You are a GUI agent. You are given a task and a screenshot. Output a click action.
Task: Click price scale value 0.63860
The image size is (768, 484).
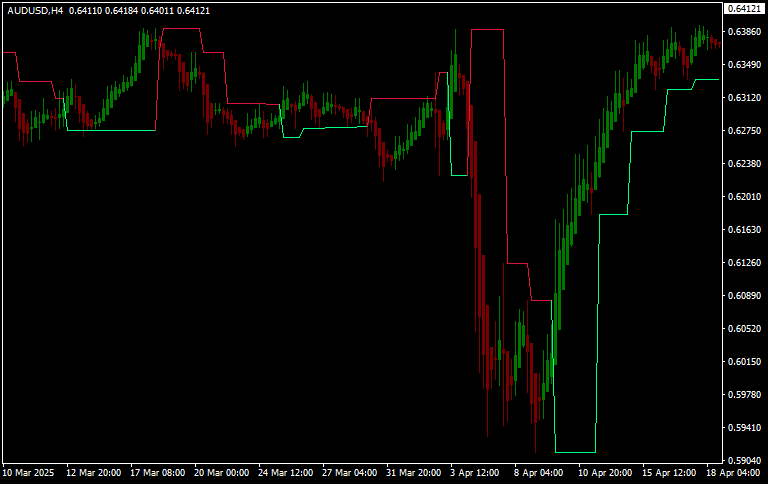tap(744, 32)
